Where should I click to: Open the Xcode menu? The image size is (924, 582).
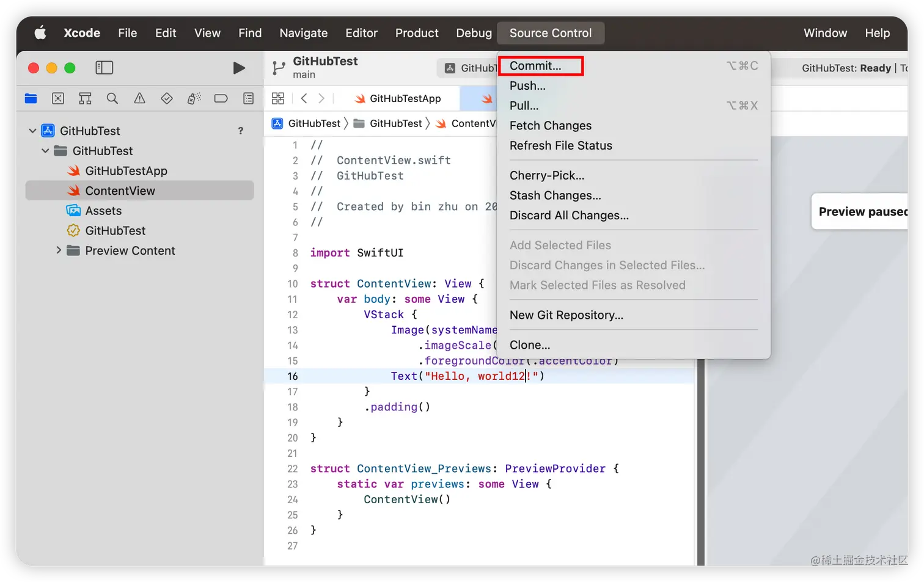(x=82, y=33)
